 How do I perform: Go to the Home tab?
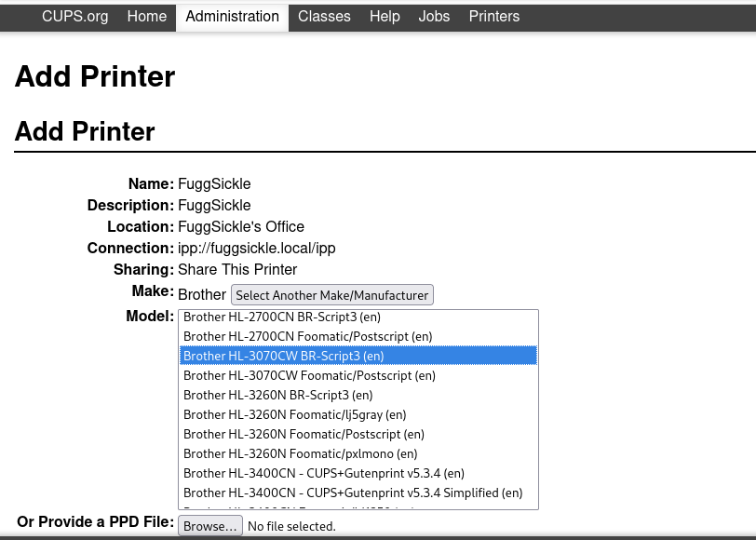coord(146,17)
